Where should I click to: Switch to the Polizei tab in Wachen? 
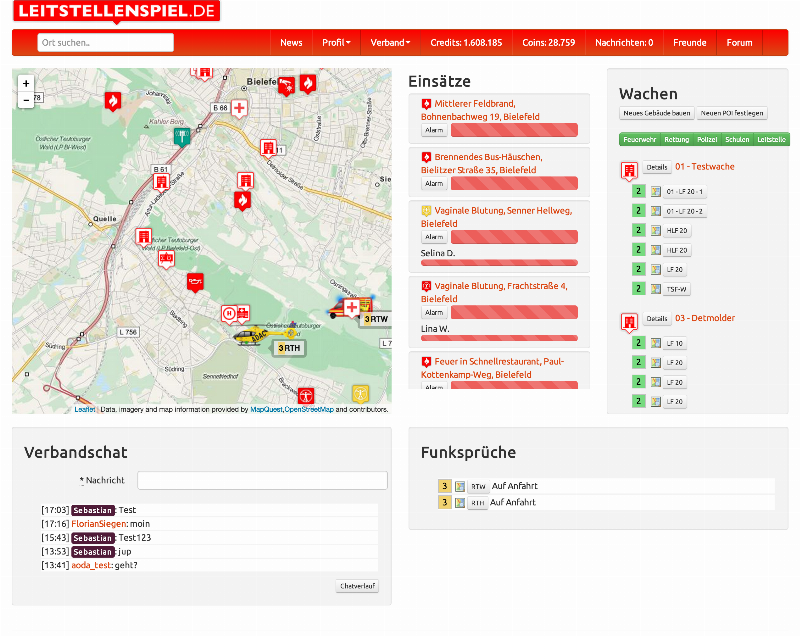click(x=710, y=141)
